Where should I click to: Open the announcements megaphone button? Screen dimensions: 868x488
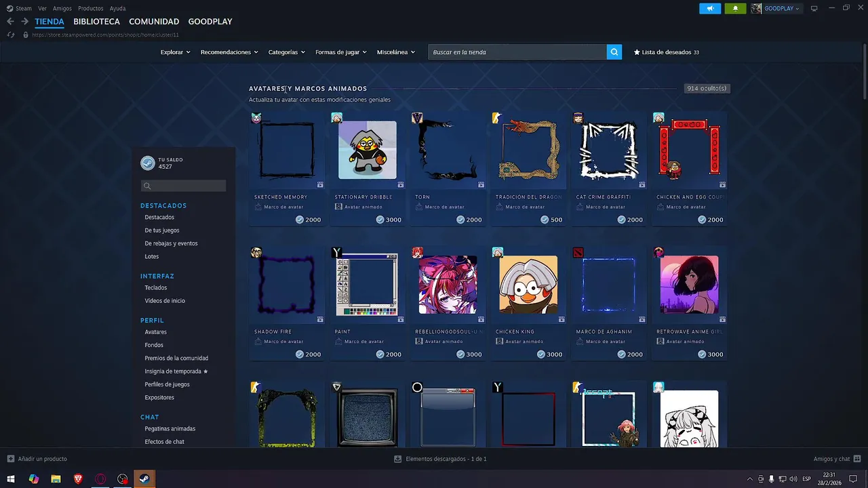pos(710,8)
